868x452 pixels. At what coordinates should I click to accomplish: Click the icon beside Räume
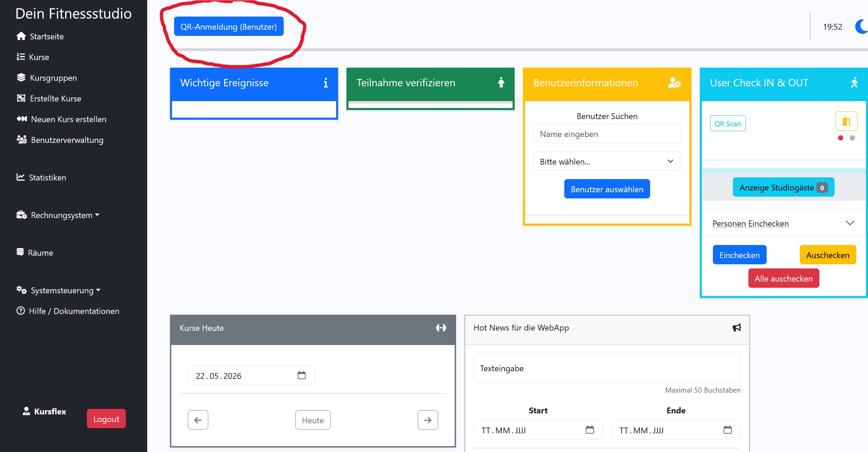[x=20, y=252]
